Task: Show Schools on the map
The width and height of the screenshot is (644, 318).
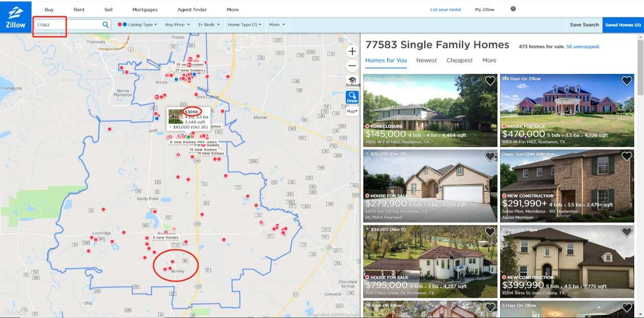Action: [352, 81]
